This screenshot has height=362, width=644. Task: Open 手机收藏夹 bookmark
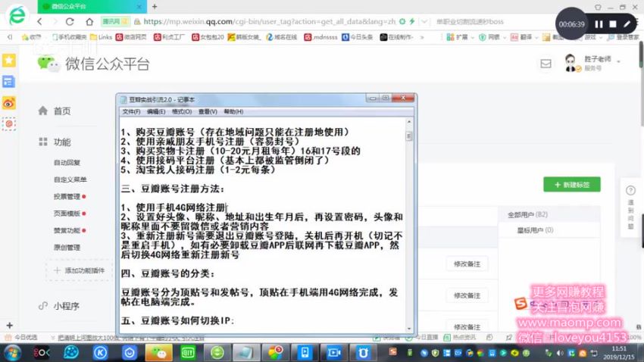(69, 37)
